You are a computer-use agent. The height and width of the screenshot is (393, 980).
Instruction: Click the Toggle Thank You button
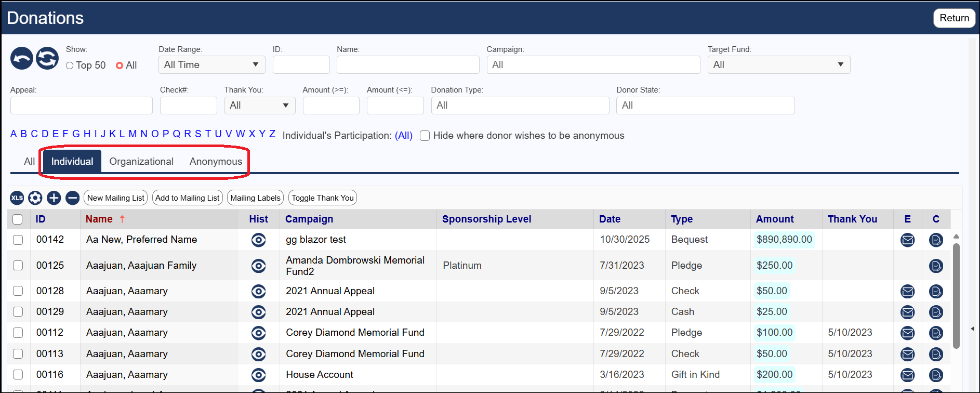pos(323,198)
